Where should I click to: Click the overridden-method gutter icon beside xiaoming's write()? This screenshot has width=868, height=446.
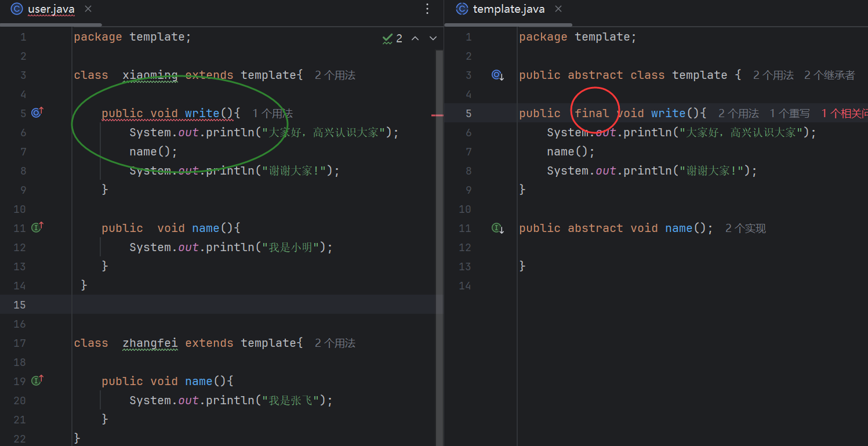point(37,113)
